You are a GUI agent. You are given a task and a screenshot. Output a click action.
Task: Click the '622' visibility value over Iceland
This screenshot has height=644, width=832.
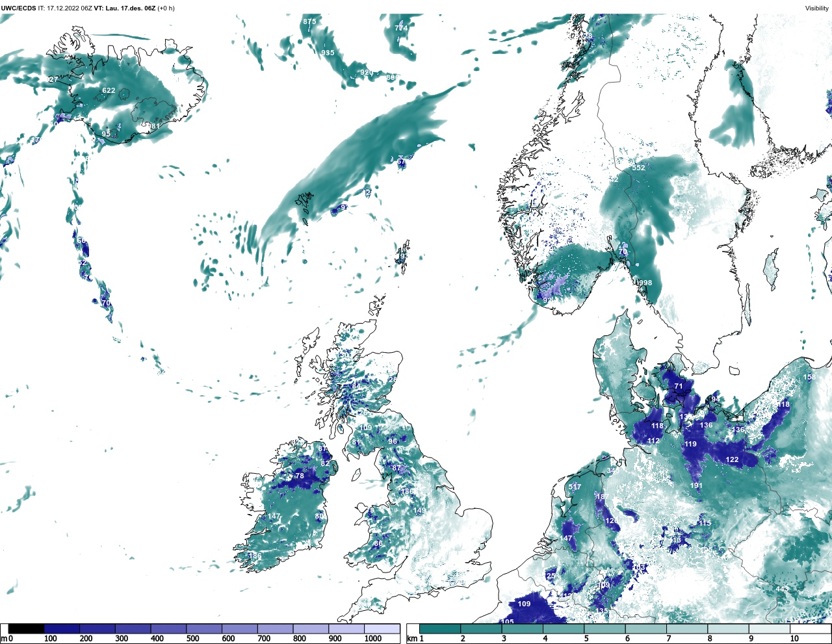pyautogui.click(x=109, y=90)
